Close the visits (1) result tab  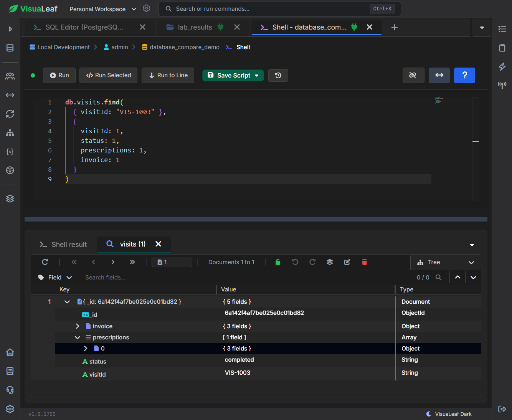tap(158, 244)
